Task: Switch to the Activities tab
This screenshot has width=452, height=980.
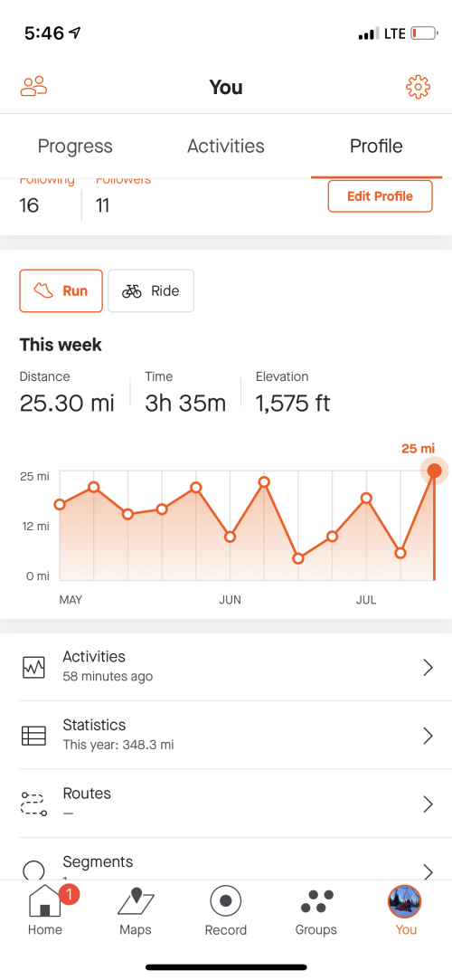Action: pos(226,147)
